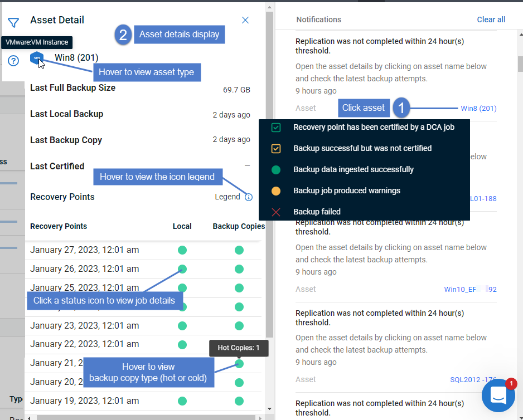Open the chat support bubble
This screenshot has height=420, width=523.
(498, 395)
